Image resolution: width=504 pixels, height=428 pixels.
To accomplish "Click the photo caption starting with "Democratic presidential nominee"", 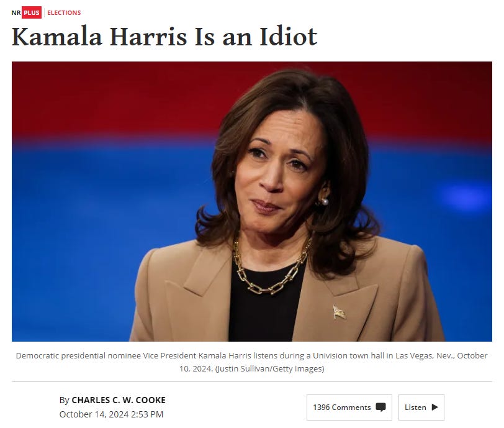I will [251, 362].
